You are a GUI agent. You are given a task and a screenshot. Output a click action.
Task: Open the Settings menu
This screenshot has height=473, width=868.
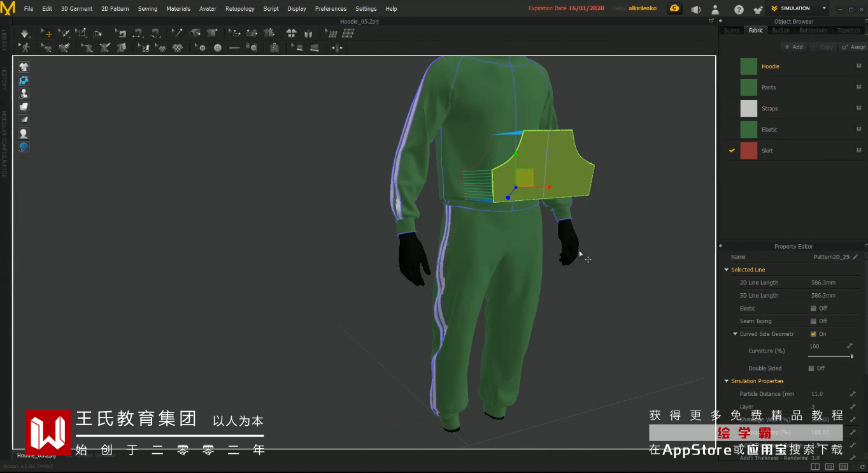366,9
